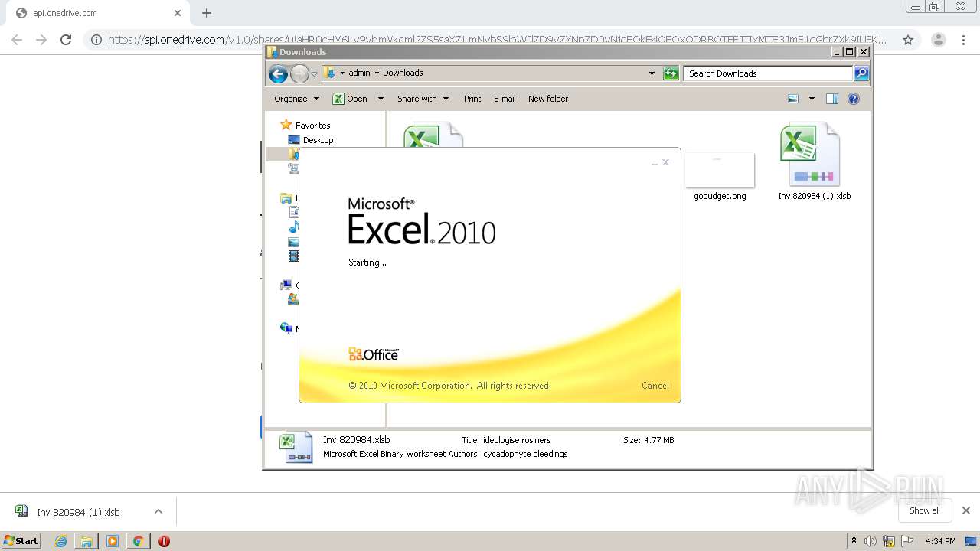The height and width of the screenshot is (551, 980).
Task: Cancel the Excel 2010 startup
Action: click(655, 386)
